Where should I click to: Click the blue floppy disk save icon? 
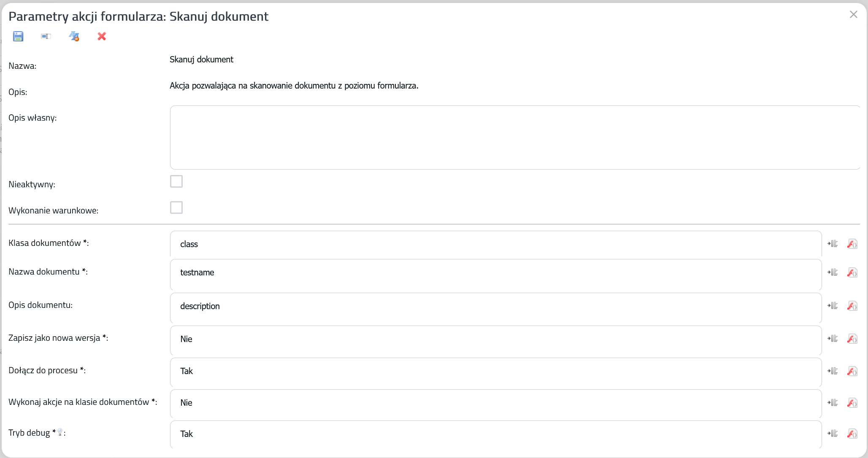[x=18, y=36]
